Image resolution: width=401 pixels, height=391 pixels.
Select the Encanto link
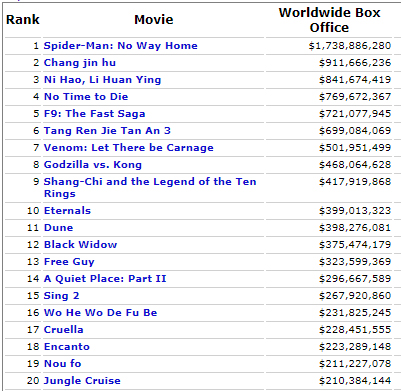(x=67, y=347)
